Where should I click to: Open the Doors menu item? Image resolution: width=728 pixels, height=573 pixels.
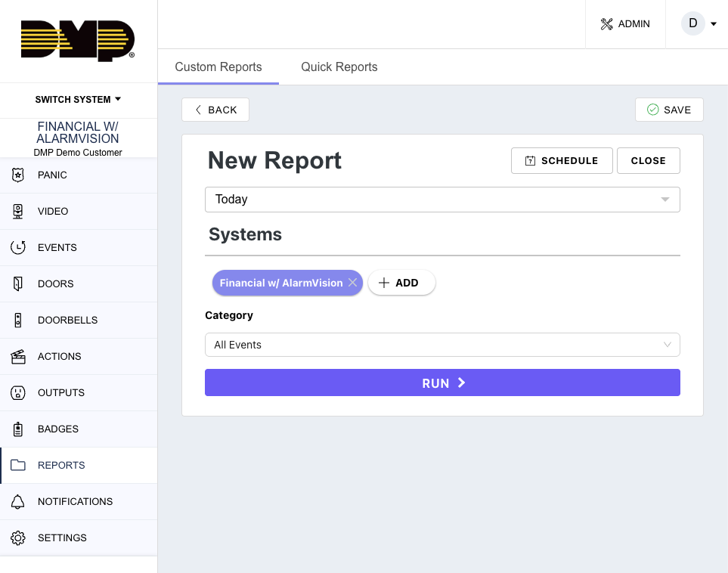point(79,283)
